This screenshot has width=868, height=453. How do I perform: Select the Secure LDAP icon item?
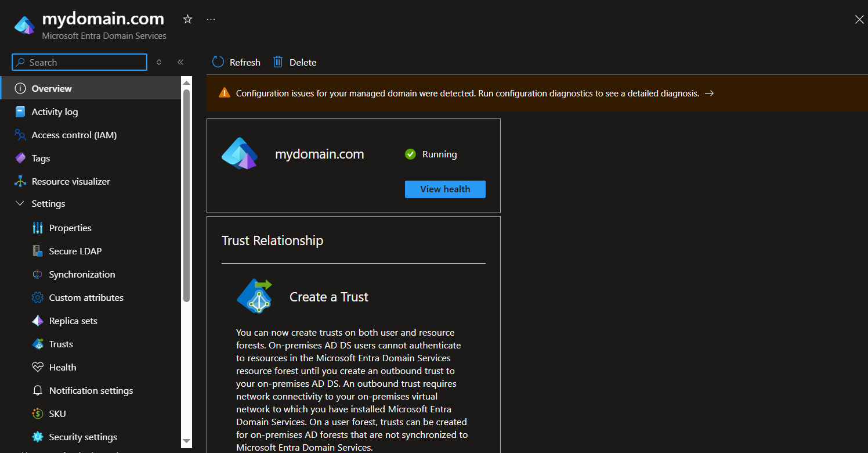click(x=38, y=251)
